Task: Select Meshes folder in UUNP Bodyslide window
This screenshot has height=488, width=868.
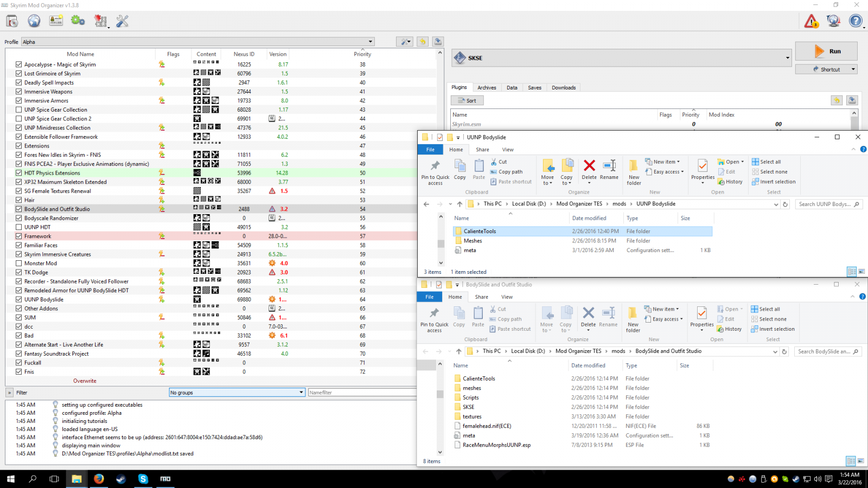Action: pos(473,241)
